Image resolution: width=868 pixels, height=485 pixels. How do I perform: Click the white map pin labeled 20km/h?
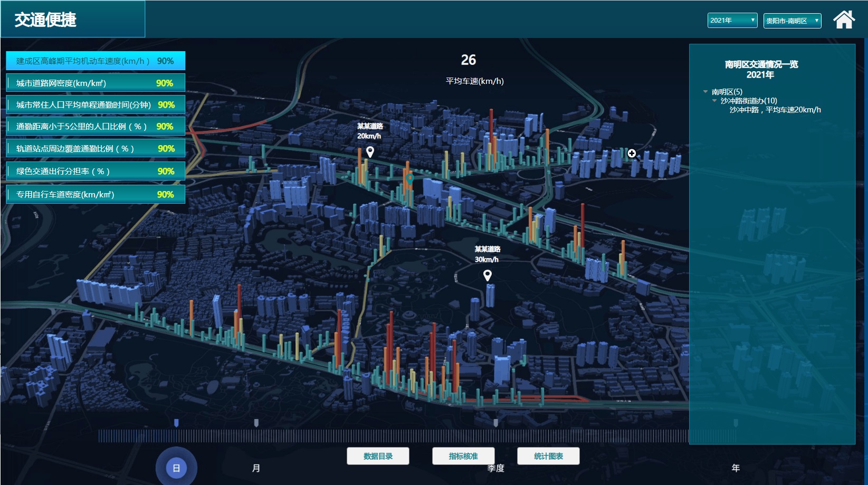tap(370, 152)
